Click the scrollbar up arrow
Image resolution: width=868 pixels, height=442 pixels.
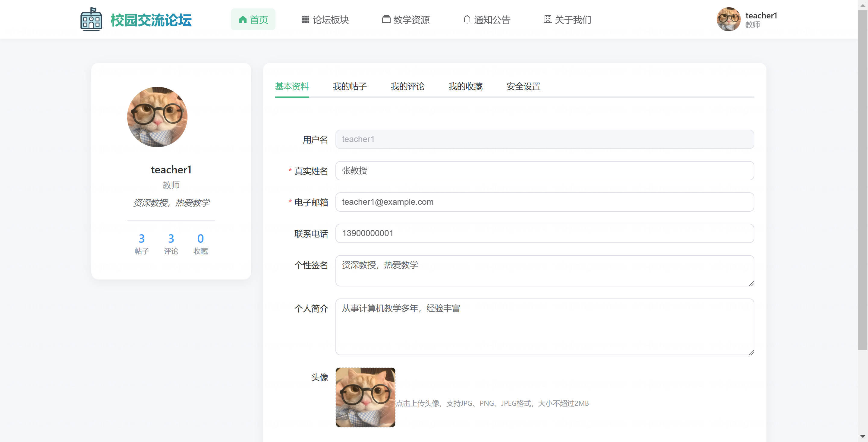point(863,5)
